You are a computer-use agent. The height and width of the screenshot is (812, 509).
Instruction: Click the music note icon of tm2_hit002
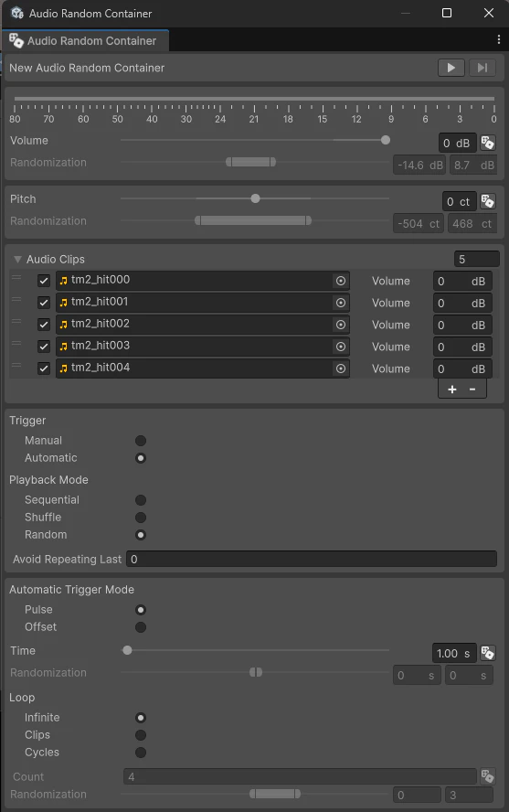coord(64,325)
